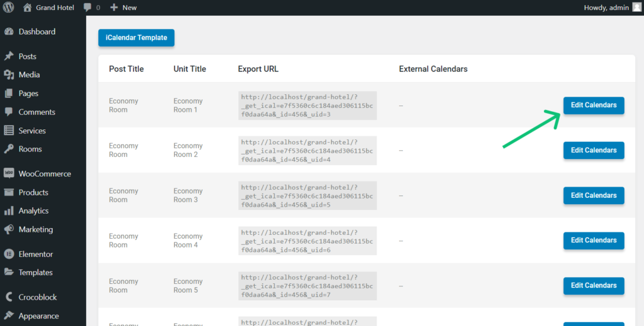Screen dimensions: 644x326
Task: Click the comment count 0 in admin bar
Action: click(97, 8)
